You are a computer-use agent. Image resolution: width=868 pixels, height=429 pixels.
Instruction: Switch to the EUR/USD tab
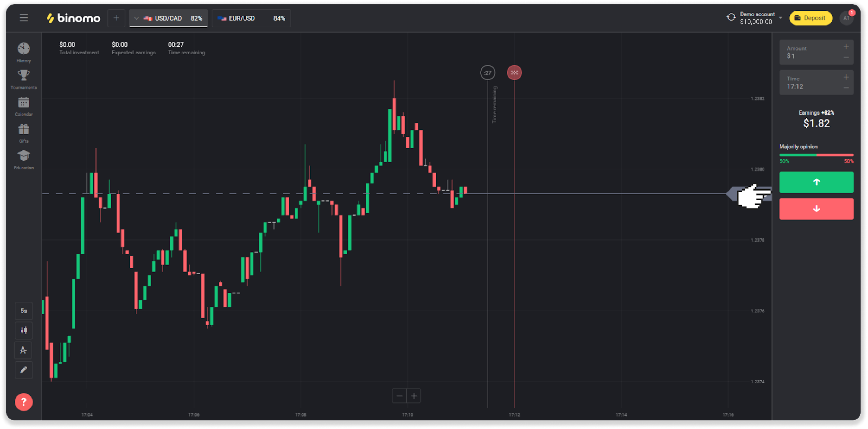(251, 18)
